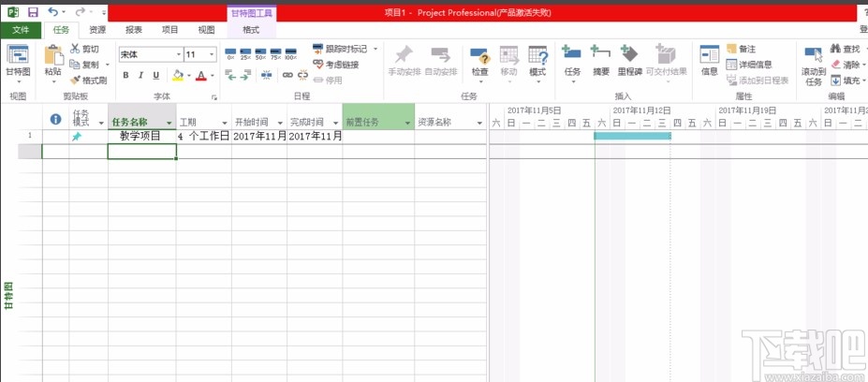
Task: Expand the font size 11 dropdown
Action: [x=212, y=55]
